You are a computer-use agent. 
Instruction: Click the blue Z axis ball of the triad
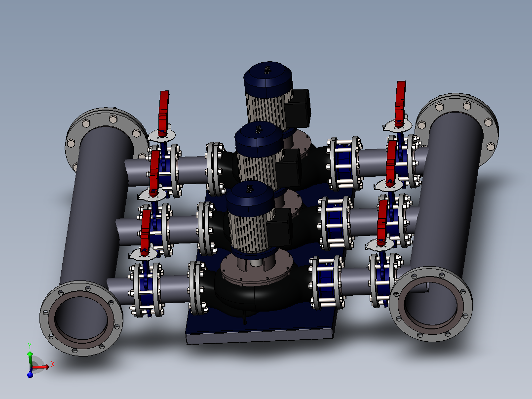pyautogui.click(x=30, y=374)
